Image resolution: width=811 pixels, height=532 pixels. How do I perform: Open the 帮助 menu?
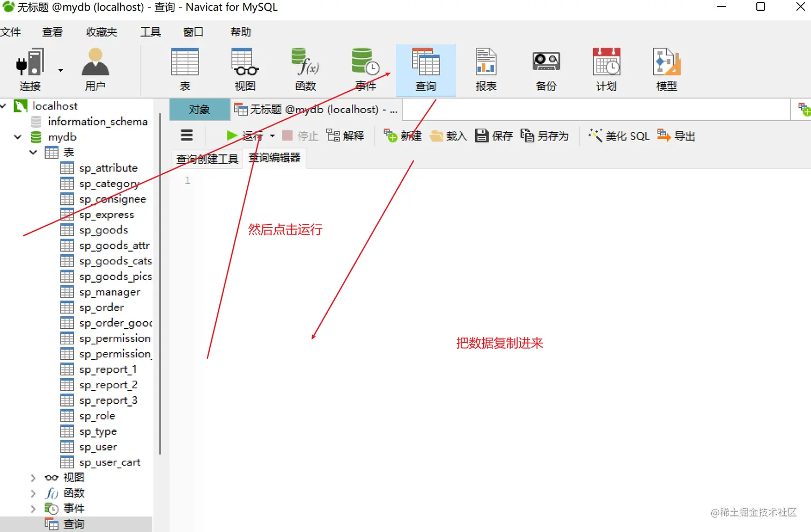pos(241,32)
